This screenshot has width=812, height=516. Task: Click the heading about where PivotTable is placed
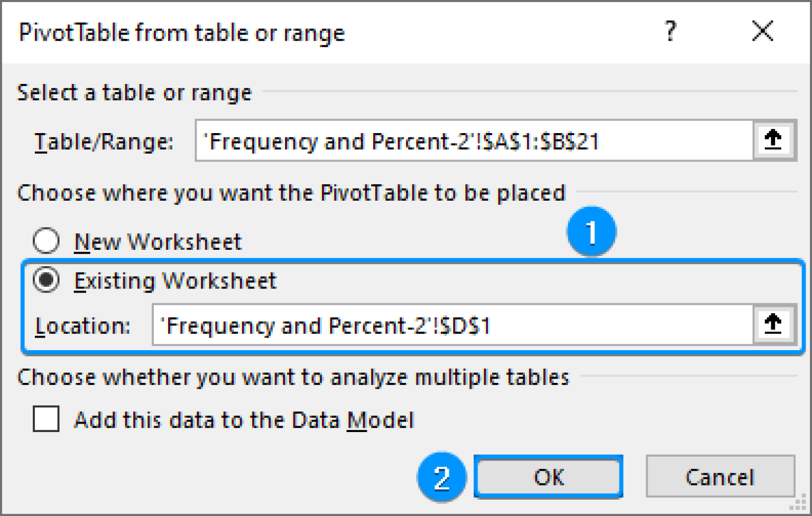point(291,192)
